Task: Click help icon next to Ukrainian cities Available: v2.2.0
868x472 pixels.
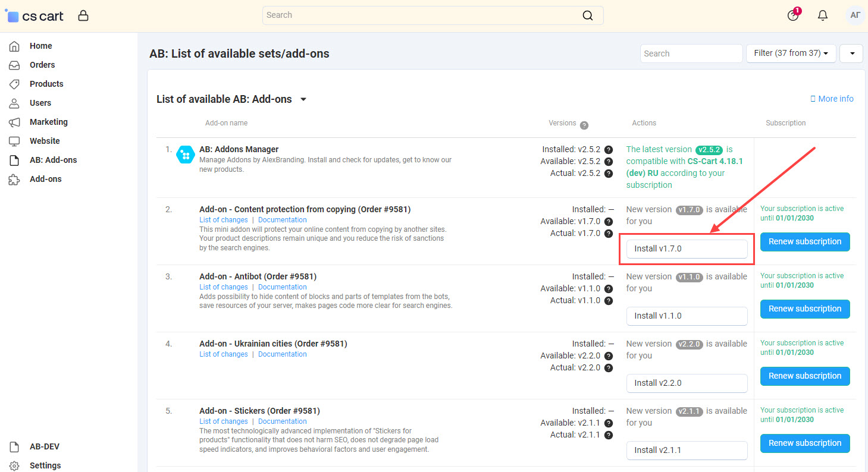Action: (x=608, y=356)
